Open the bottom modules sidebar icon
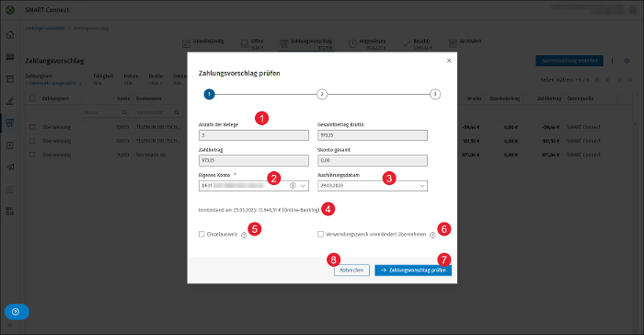 (x=10, y=212)
